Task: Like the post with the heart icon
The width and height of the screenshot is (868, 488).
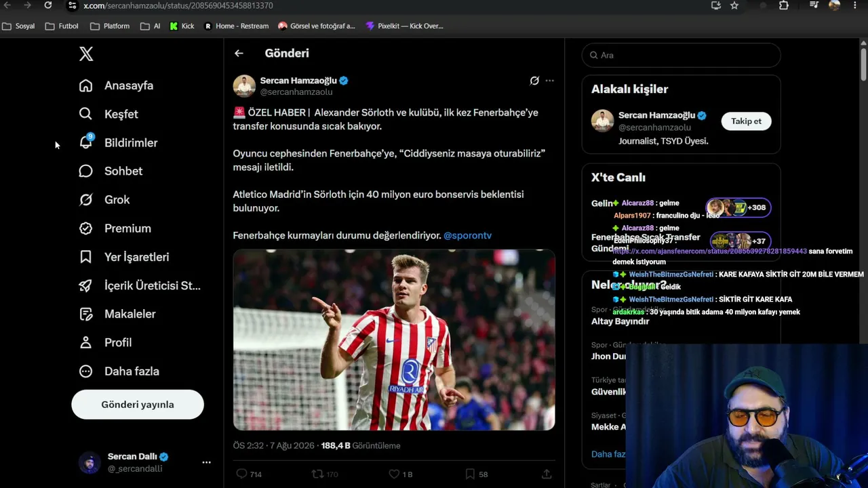Action: pos(394,474)
